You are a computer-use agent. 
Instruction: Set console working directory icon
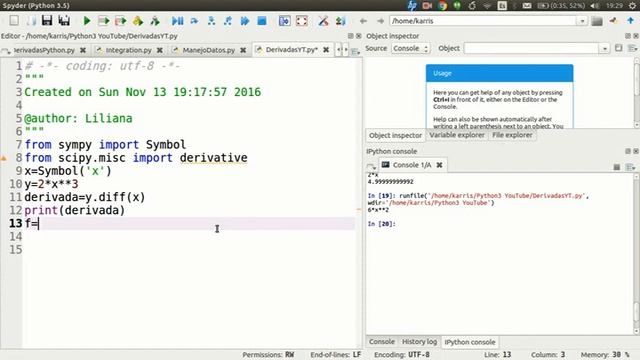tap(613, 21)
